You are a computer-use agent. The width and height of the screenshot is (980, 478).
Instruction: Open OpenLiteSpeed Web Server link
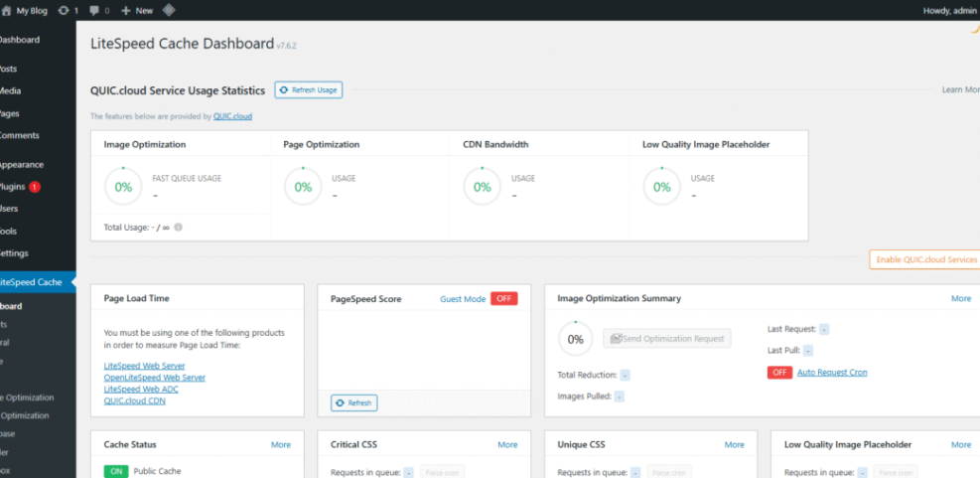(154, 378)
